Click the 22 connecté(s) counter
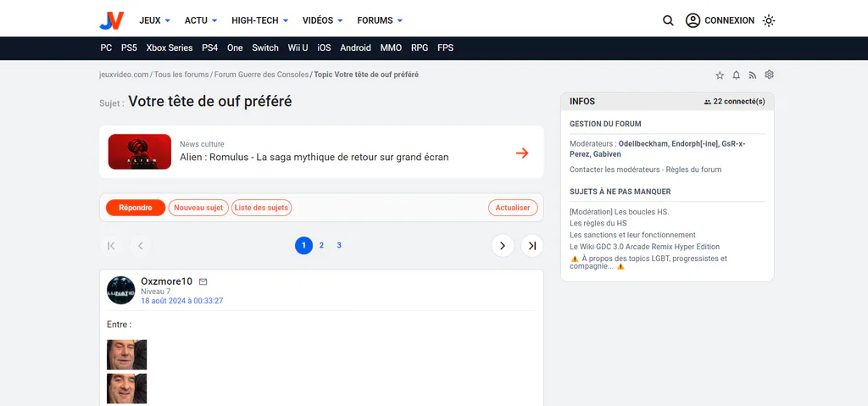This screenshot has height=406, width=868. 735,102
